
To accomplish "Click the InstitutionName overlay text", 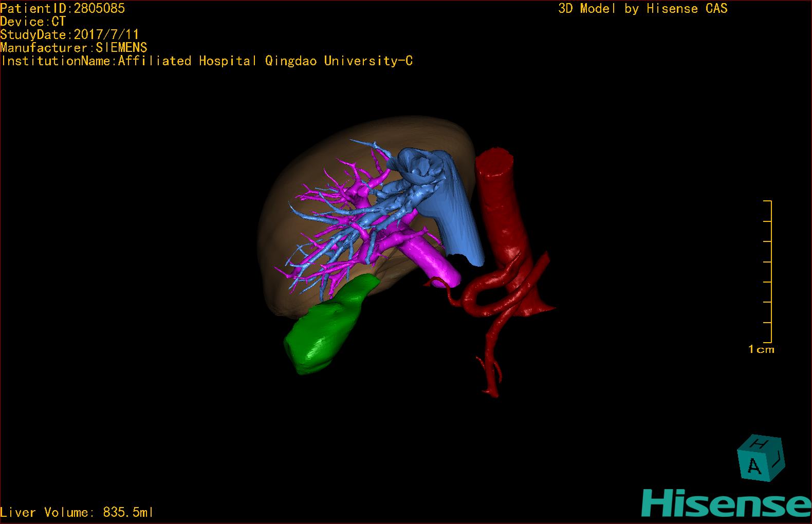I will [x=207, y=61].
